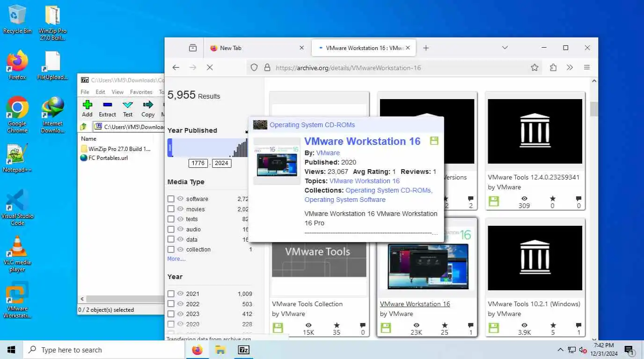Screen dimensions: 644x359
Task: Open 7-Zip View menu
Action: click(x=117, y=92)
